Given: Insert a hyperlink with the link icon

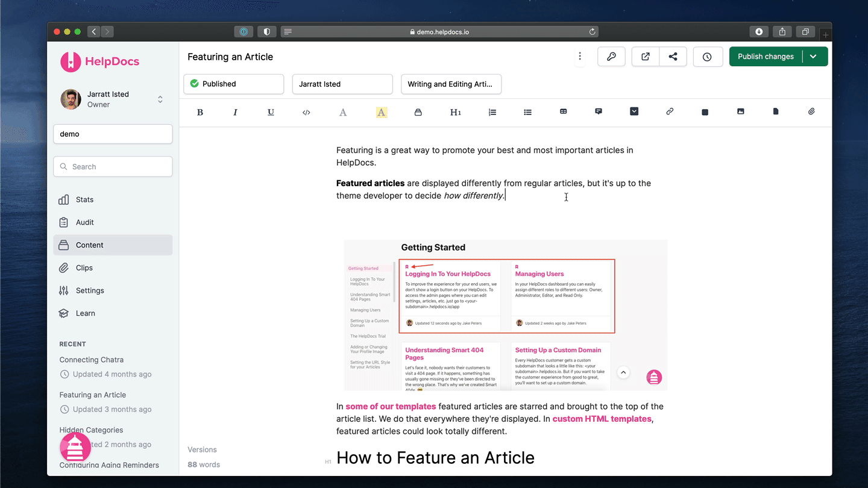Looking at the screenshot, I should pos(670,111).
